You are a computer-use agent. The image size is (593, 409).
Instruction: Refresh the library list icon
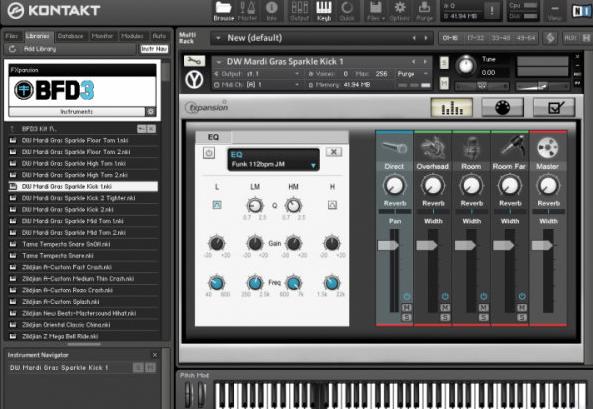[x=12, y=49]
